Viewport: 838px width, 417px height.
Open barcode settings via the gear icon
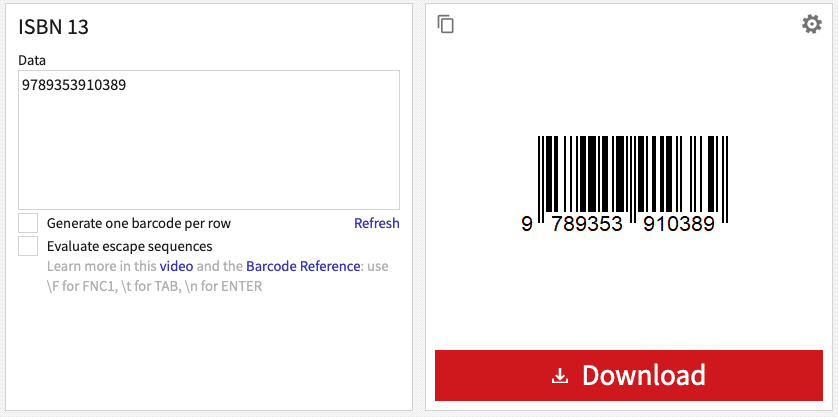(x=812, y=24)
